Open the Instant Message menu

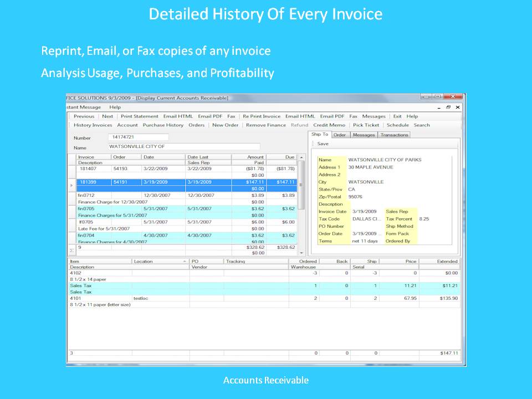[84, 107]
